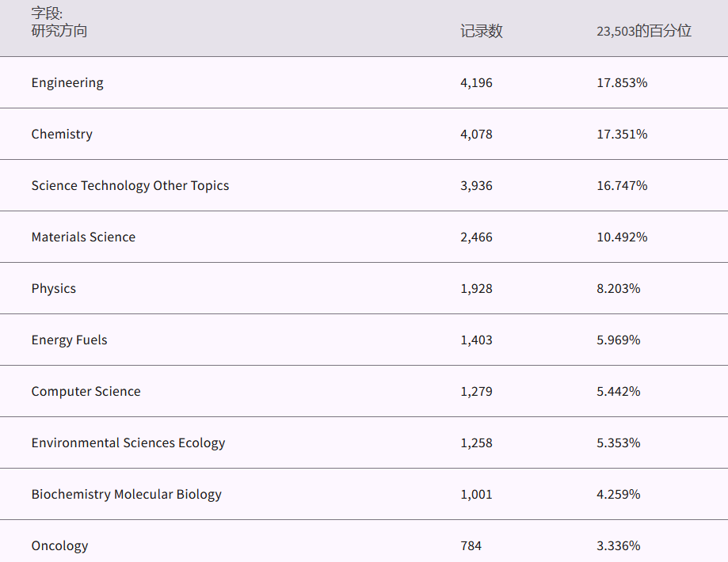Click the 4,078 record count for Chemistry
This screenshot has width=728, height=562.
pos(476,135)
